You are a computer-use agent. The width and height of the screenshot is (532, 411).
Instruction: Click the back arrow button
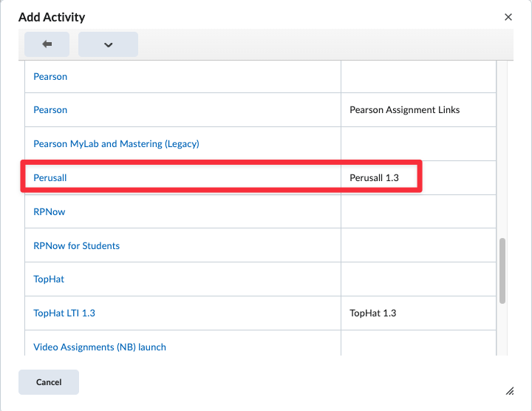[x=47, y=44]
